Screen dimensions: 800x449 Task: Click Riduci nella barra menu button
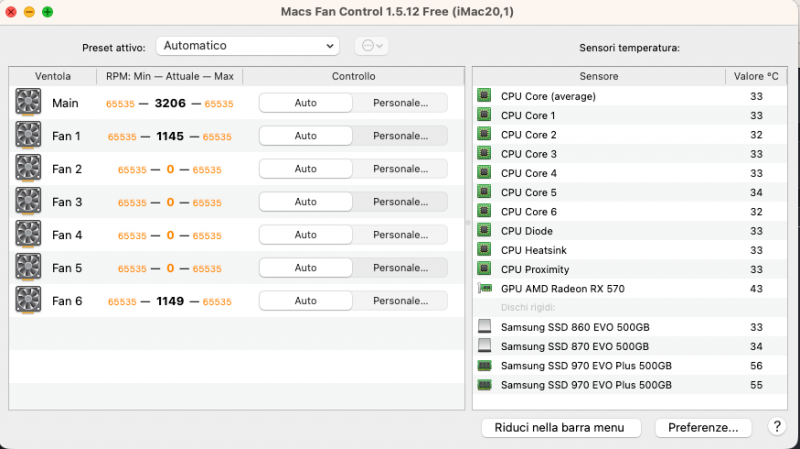(561, 427)
